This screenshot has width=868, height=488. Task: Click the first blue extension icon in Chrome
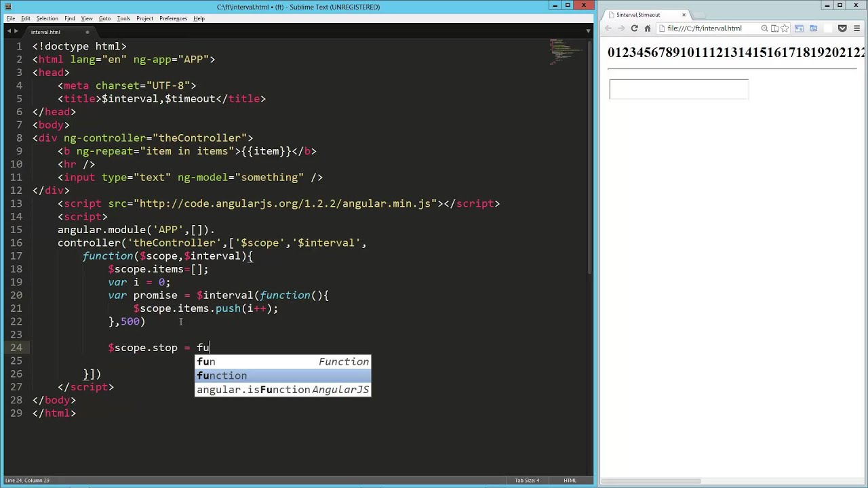coord(799,28)
